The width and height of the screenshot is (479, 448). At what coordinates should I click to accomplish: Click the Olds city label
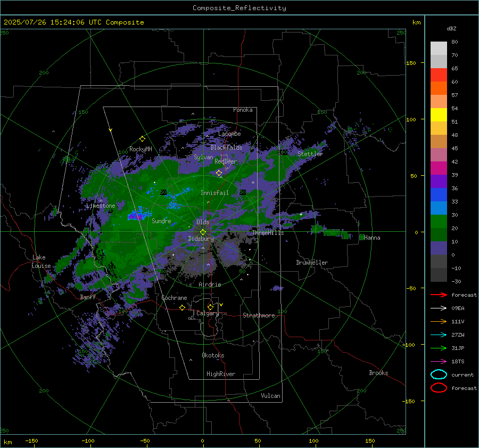coord(203,222)
